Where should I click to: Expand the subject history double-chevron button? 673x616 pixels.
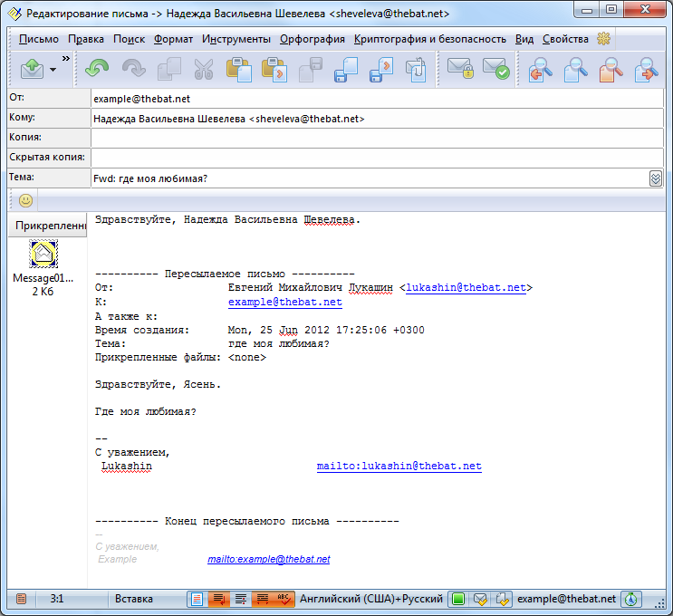click(x=656, y=178)
